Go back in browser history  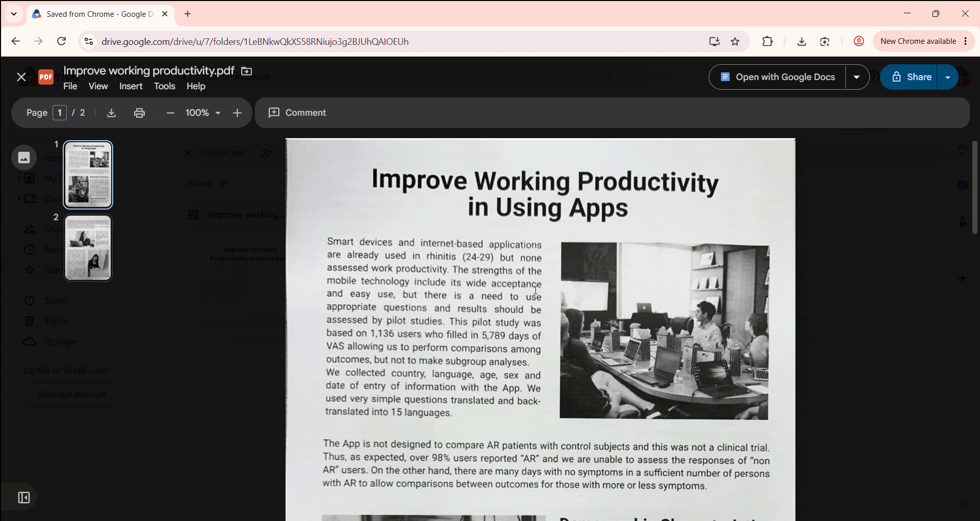point(16,41)
